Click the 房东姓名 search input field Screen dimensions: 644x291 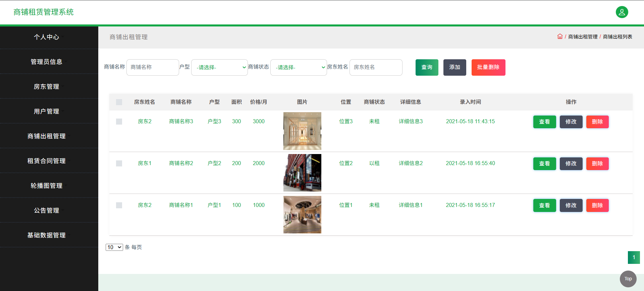coord(376,67)
